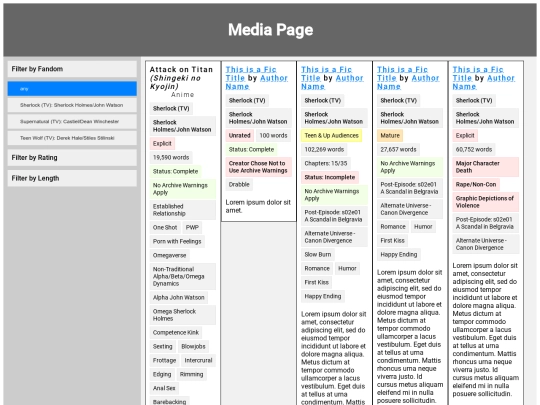Choose Sherlock Holmes/John Watson fandom filter
Screen dimensions: 540x405
[x=72, y=105]
